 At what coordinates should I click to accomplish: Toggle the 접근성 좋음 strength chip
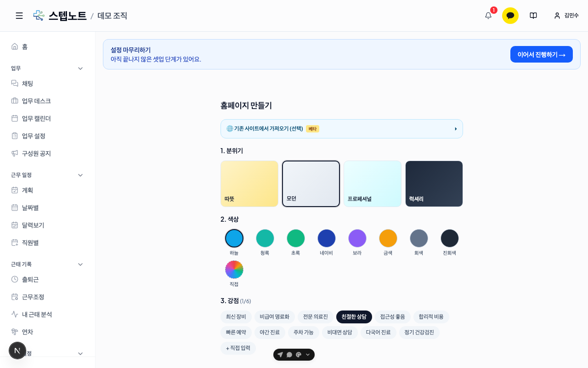click(393, 317)
